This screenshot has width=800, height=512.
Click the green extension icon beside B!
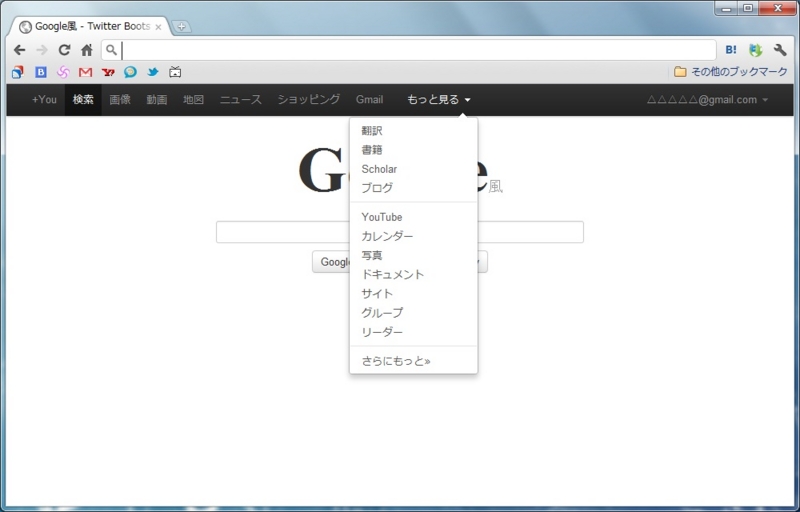tap(755, 49)
